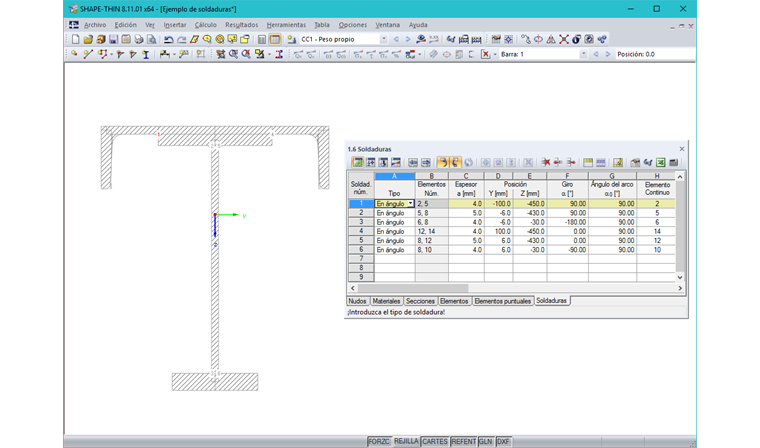
Task: Click the '8, 10' elements cell in row 6
Action: point(431,250)
